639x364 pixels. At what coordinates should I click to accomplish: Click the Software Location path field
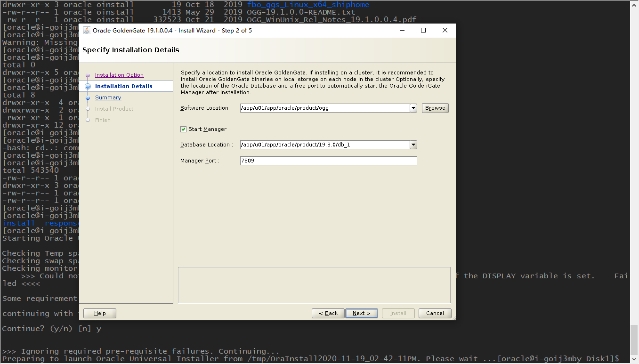click(x=325, y=108)
